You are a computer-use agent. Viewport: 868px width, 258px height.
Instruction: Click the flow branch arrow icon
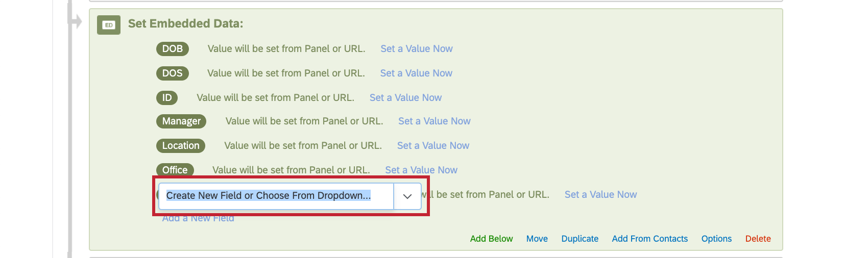tap(76, 21)
